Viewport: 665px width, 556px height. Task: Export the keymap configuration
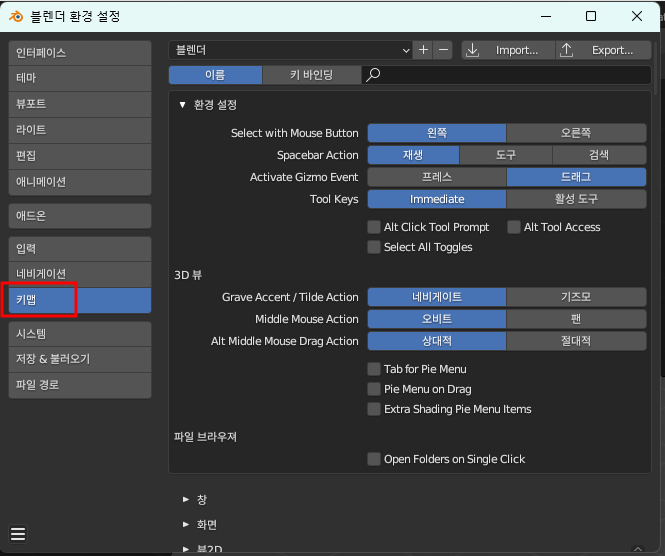point(604,50)
